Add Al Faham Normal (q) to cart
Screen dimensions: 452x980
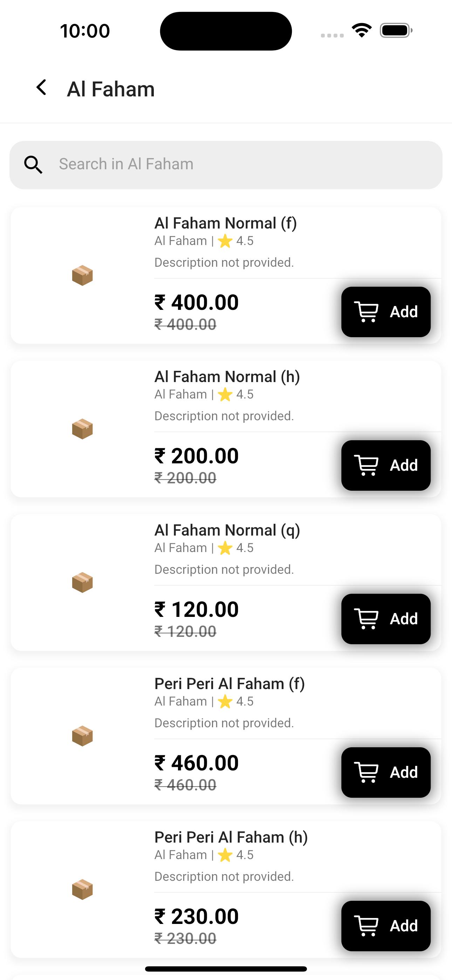386,619
